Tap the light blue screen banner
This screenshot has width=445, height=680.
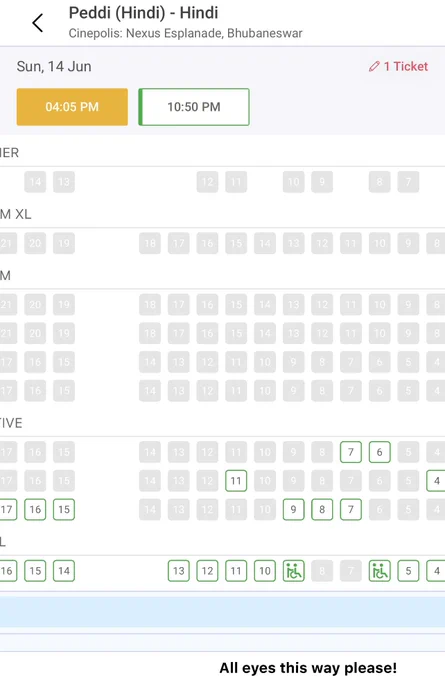(222, 612)
